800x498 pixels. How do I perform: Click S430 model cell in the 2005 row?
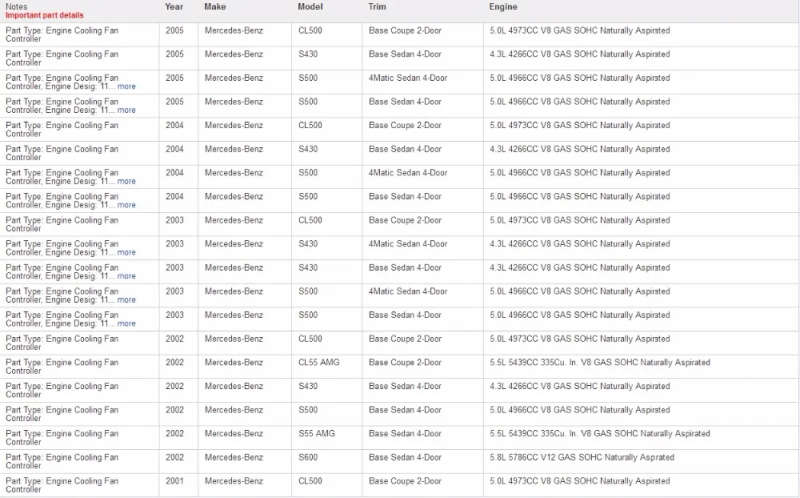[x=308, y=54]
